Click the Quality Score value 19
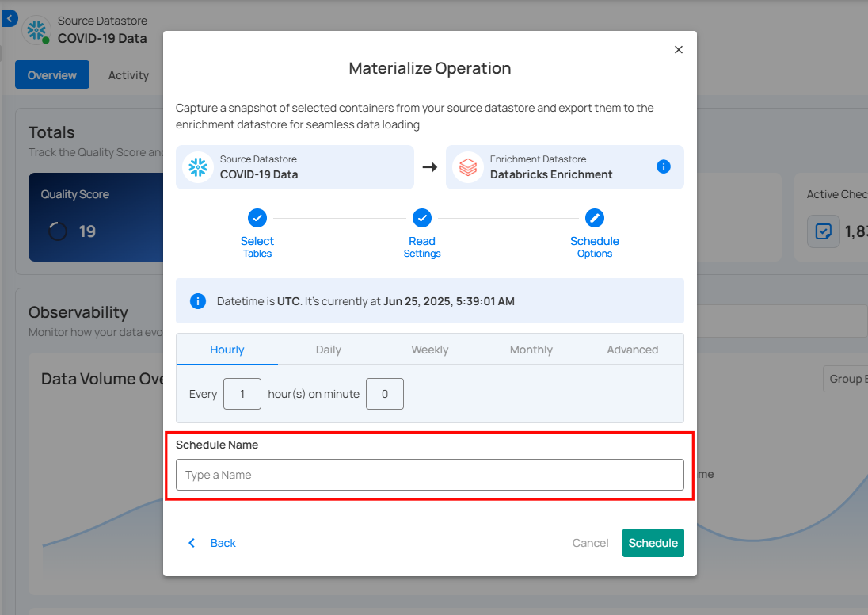Viewport: 868px width, 615px height. pos(87,231)
